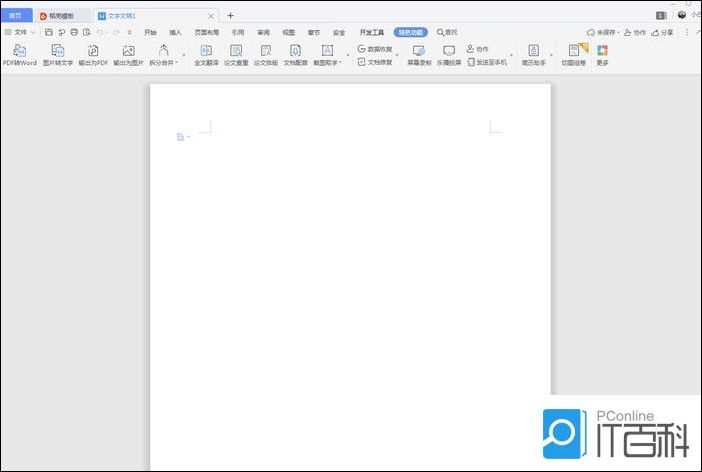The width and height of the screenshot is (702, 472).
Task: Click the 查找 search button
Action: (447, 32)
